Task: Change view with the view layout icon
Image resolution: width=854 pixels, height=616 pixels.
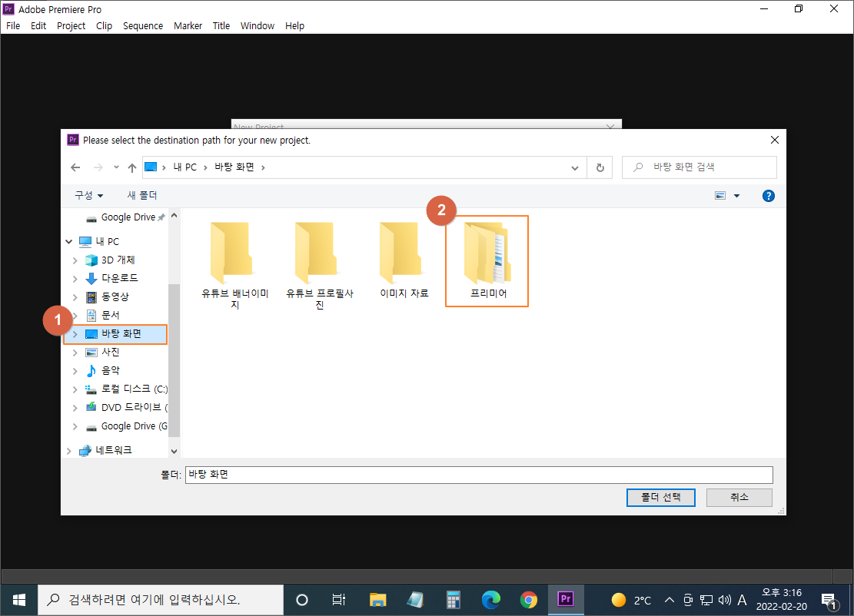Action: coord(720,196)
